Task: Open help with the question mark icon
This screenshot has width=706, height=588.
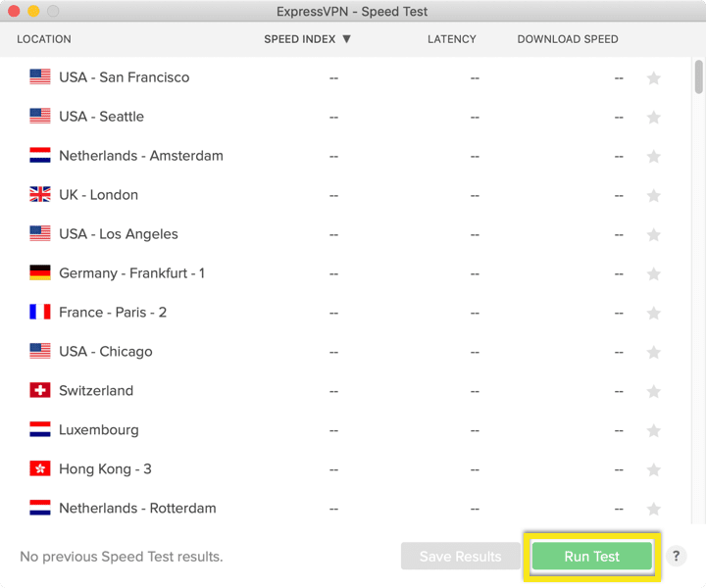Action: pyautogui.click(x=677, y=557)
